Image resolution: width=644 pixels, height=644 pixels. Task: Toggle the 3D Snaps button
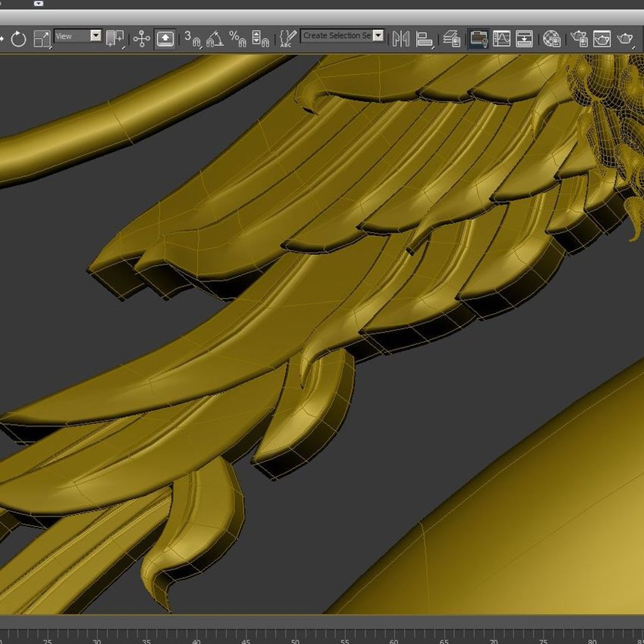(192, 39)
